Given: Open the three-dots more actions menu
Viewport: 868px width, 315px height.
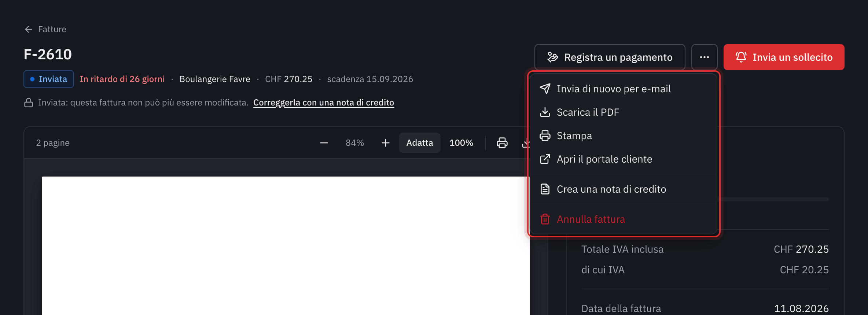Looking at the screenshot, I should [704, 57].
